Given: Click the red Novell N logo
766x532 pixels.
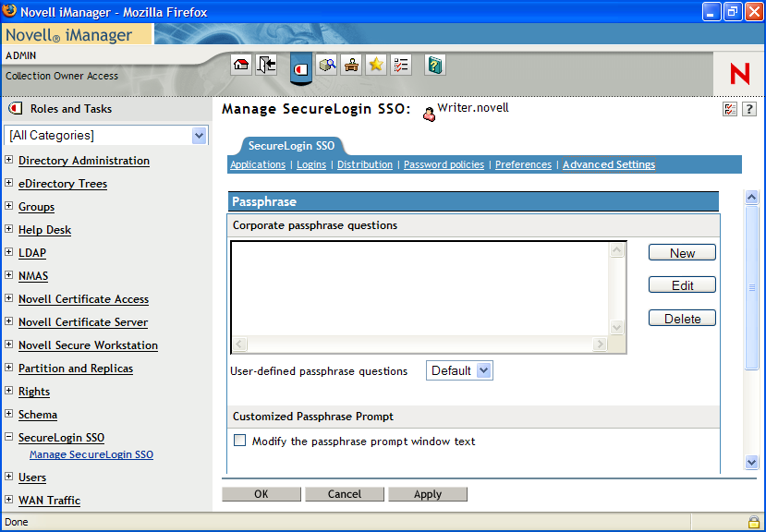Looking at the screenshot, I should click(739, 74).
